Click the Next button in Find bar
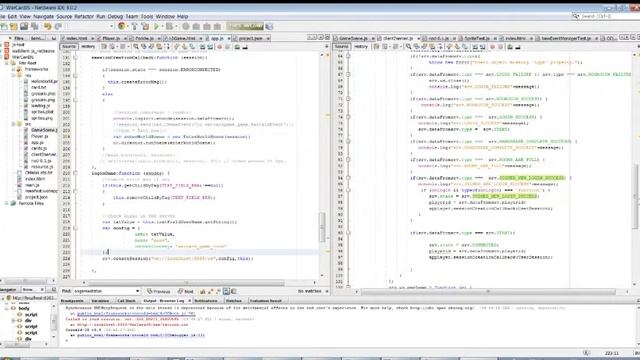The image size is (640, 360). coord(186,291)
